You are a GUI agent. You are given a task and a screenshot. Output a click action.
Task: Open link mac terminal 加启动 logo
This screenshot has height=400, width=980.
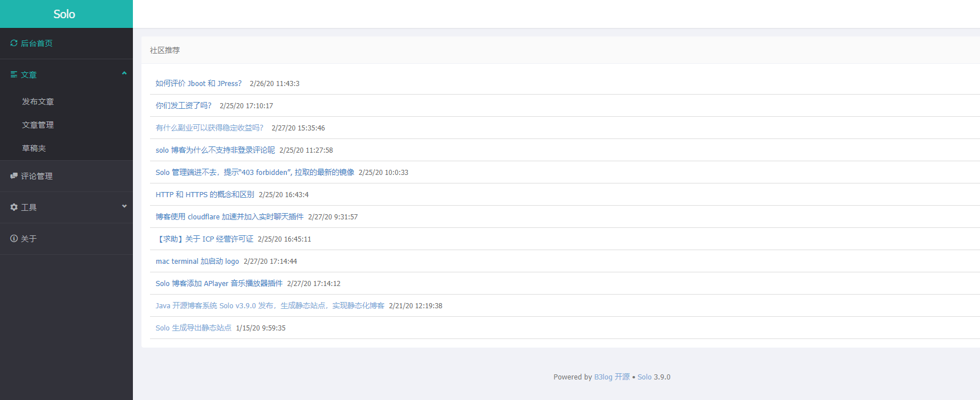pos(197,261)
